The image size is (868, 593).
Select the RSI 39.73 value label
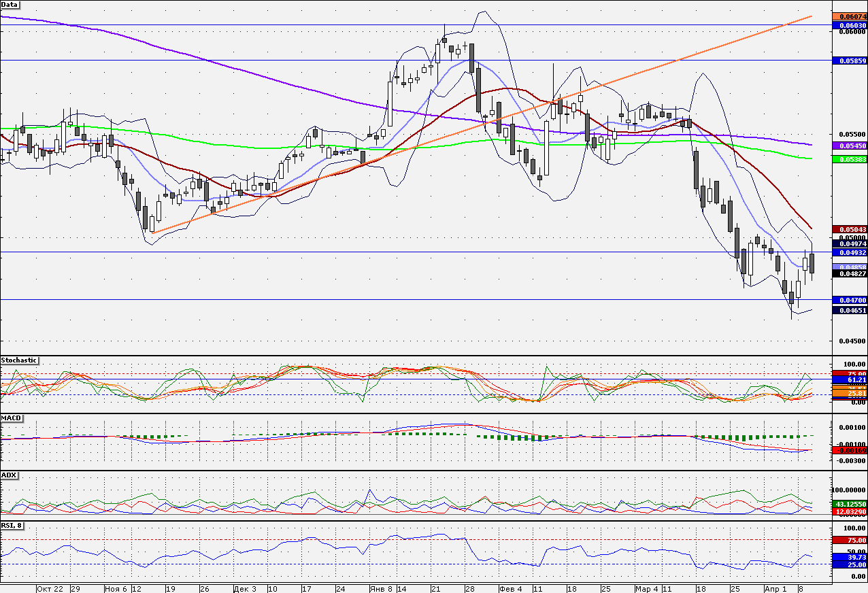850,557
